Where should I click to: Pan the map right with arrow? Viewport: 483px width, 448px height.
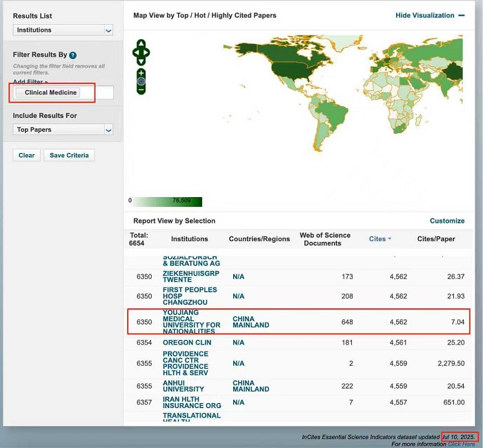146,52
